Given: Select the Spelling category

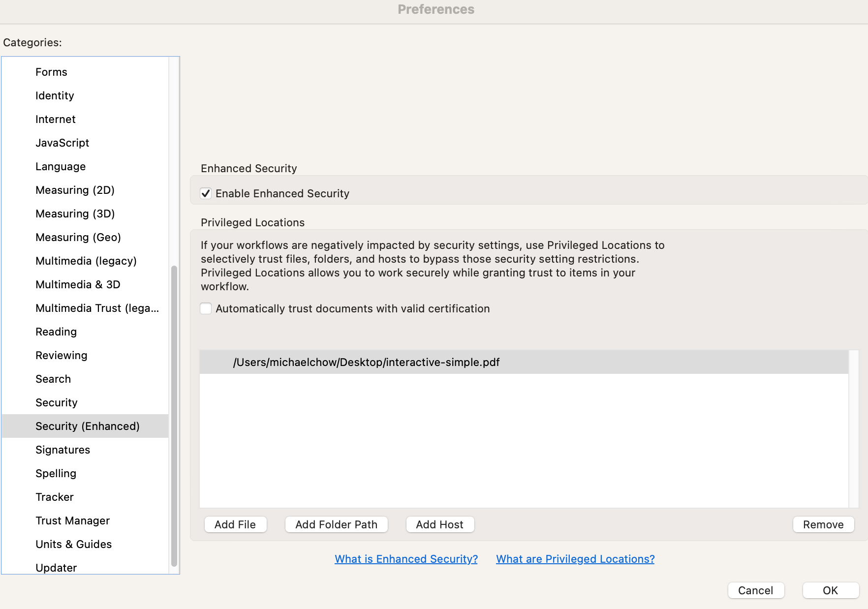Looking at the screenshot, I should (x=56, y=473).
